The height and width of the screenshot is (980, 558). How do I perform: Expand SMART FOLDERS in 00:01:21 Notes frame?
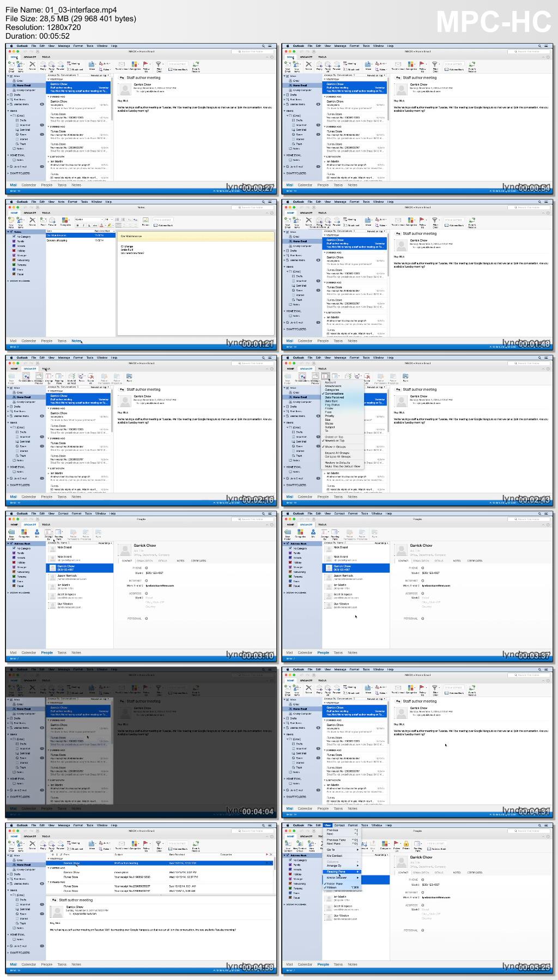coord(8,281)
